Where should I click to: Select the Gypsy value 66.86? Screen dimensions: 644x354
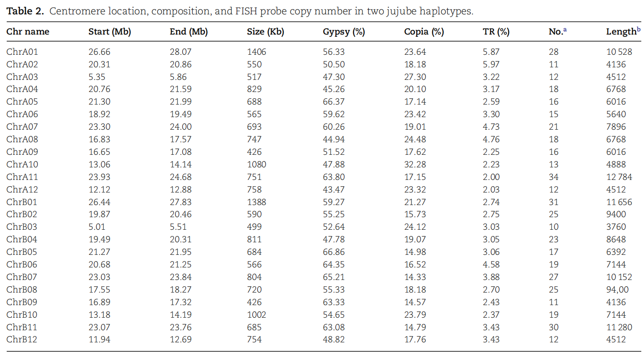334,252
